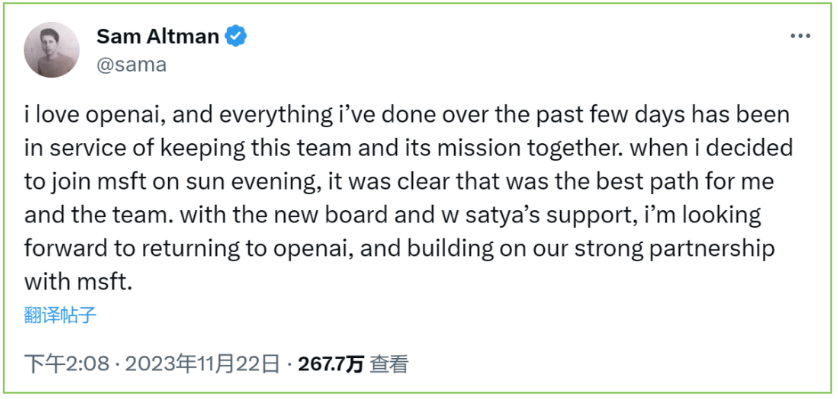Click the 查看 views label
The image size is (838, 399).
pyautogui.click(x=390, y=365)
